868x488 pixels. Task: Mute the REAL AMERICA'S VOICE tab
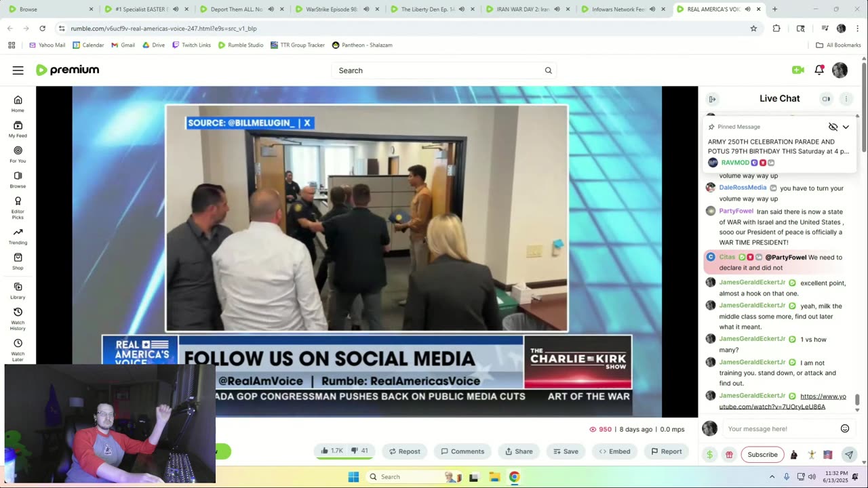(747, 9)
